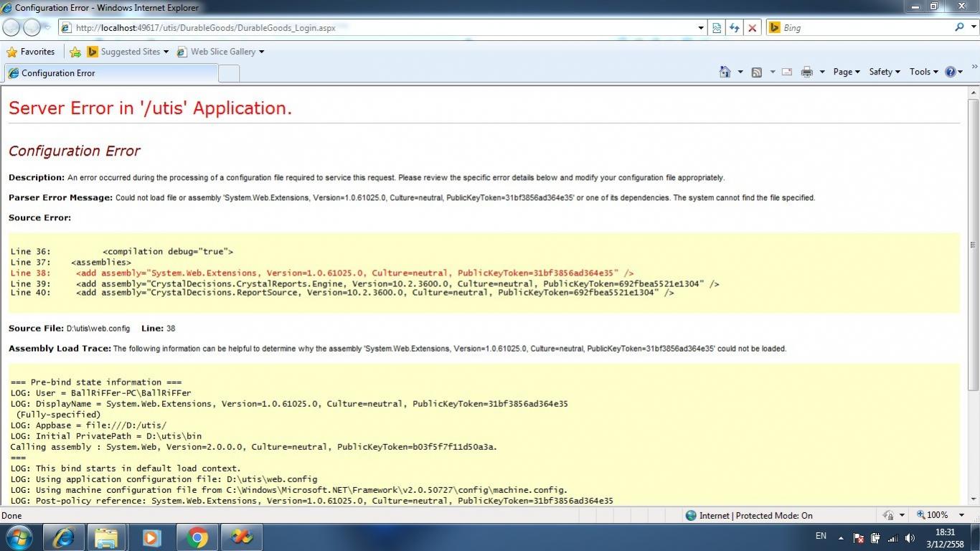The width and height of the screenshot is (980, 551).
Task: Click the vertical scrollbar up arrow
Action: click(x=974, y=93)
